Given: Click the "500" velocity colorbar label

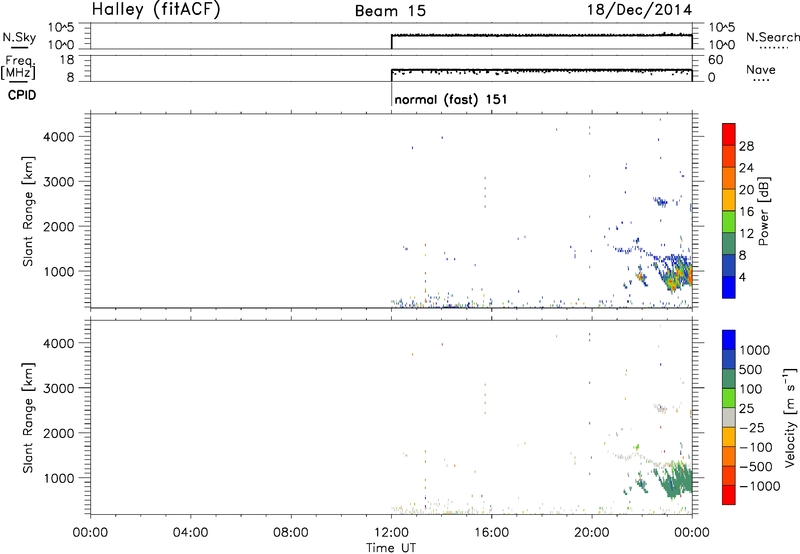Looking at the screenshot, I should click(751, 370).
